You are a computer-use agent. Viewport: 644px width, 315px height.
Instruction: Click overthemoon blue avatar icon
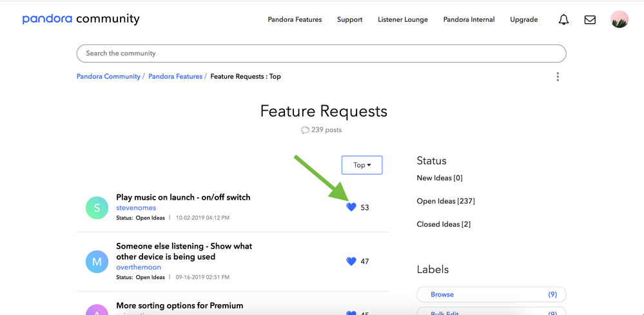pos(97,262)
